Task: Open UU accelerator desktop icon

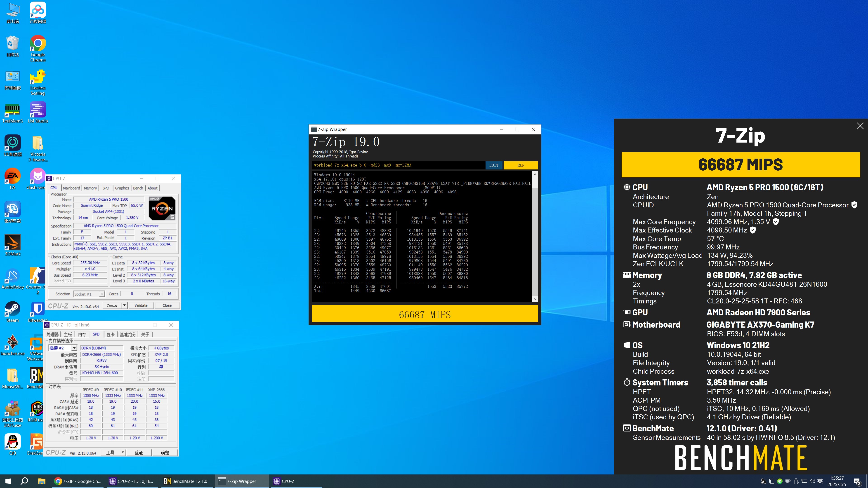Action: click(12, 145)
